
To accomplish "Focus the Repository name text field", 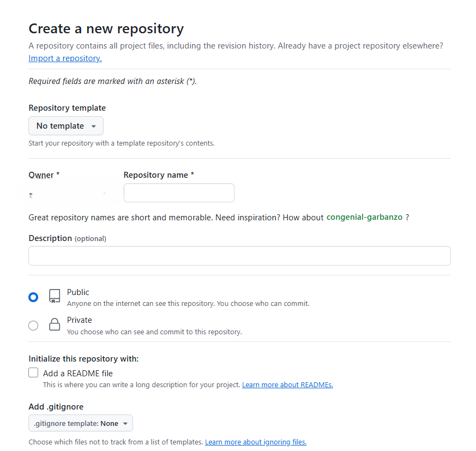I will click(x=179, y=193).
